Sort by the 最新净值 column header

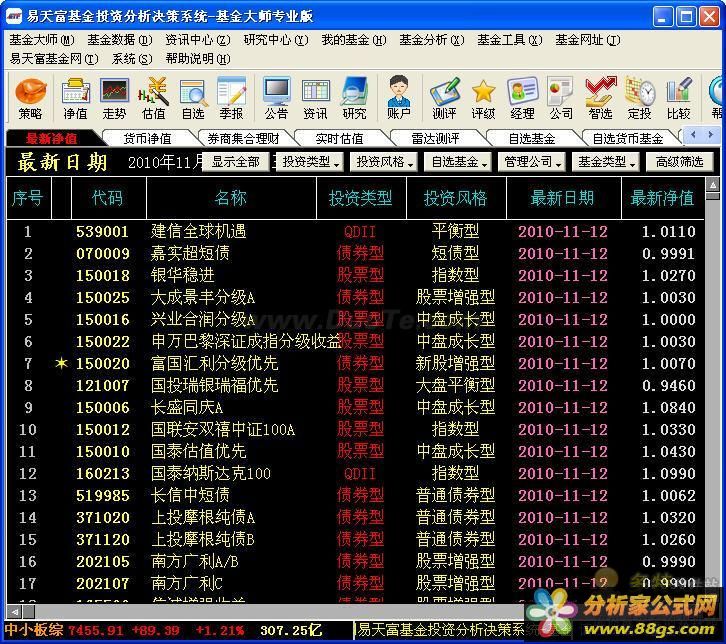pyautogui.click(x=662, y=198)
